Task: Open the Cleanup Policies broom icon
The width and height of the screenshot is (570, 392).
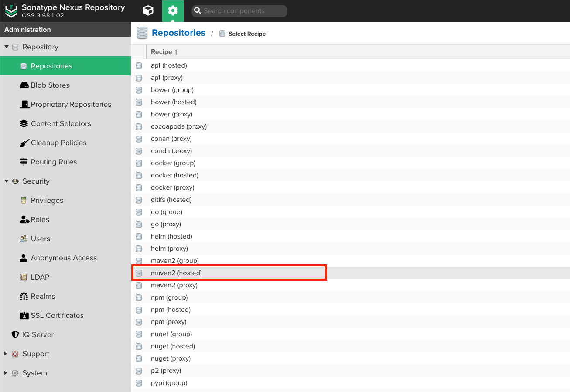Action: pyautogui.click(x=24, y=143)
